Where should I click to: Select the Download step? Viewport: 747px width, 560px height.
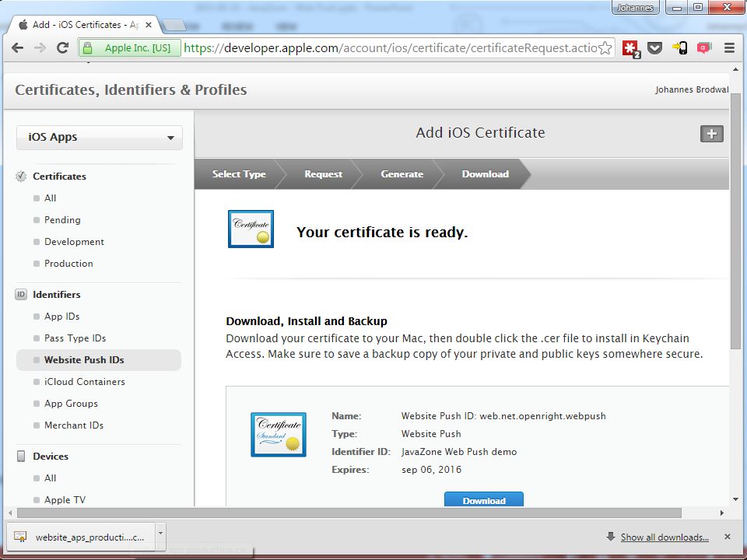(485, 173)
